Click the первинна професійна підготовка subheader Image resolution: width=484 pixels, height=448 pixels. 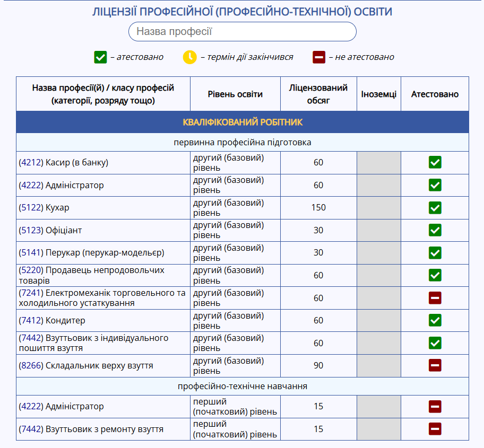click(243, 143)
